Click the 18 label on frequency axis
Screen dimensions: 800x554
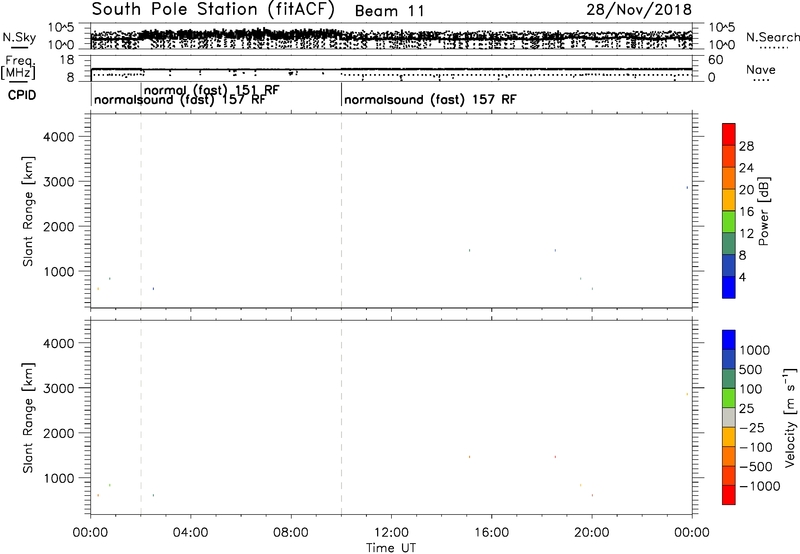click(x=67, y=60)
